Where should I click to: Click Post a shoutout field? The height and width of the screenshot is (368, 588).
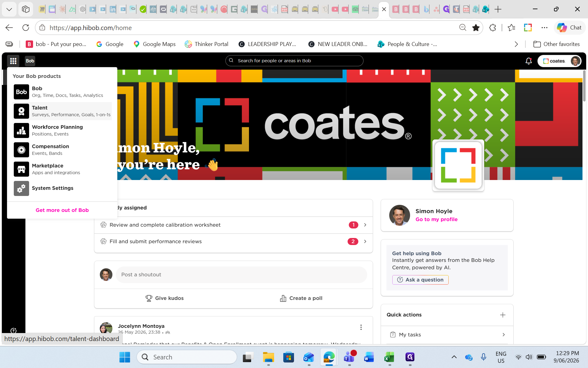point(241,275)
